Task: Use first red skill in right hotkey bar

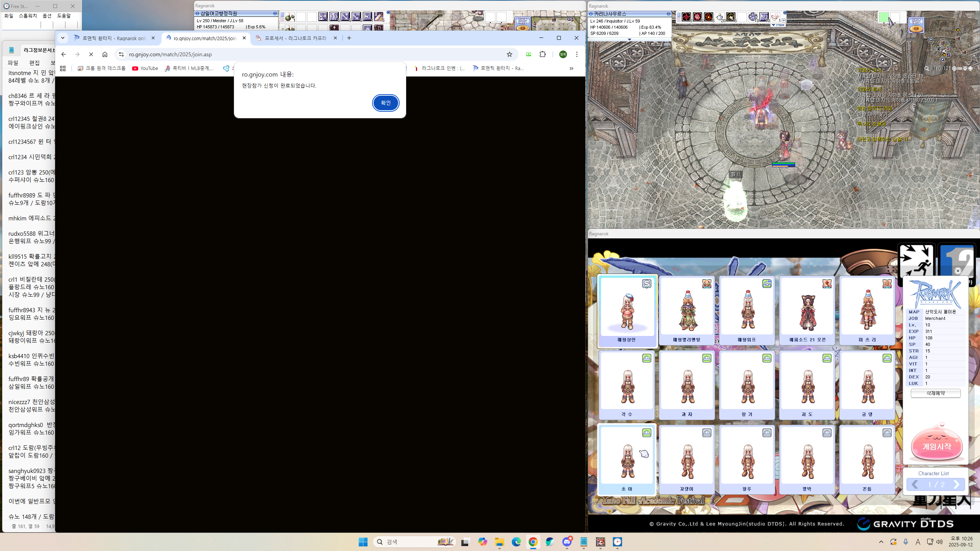Action: [686, 17]
